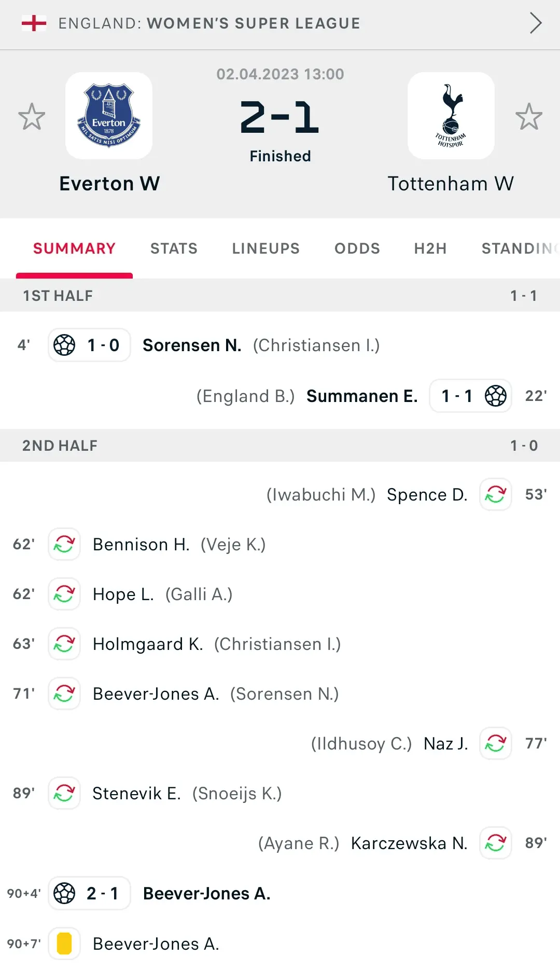Open Summanen E. player link
Viewport: 560px width, 971px height.
click(x=362, y=396)
